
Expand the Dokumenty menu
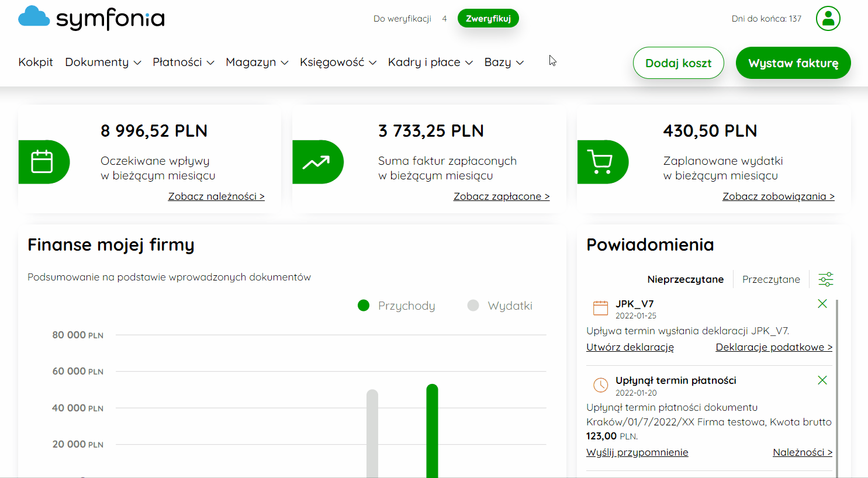(x=103, y=62)
